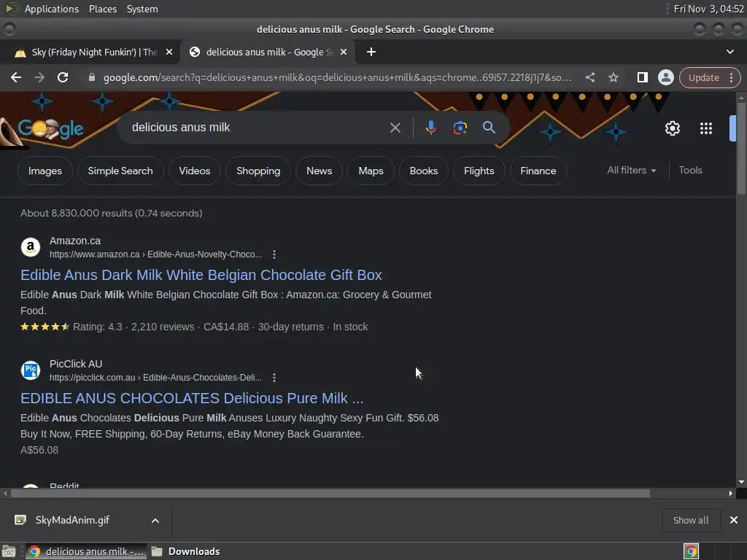Image resolution: width=747 pixels, height=560 pixels.
Task: Open a new browser tab
Action: click(x=371, y=52)
